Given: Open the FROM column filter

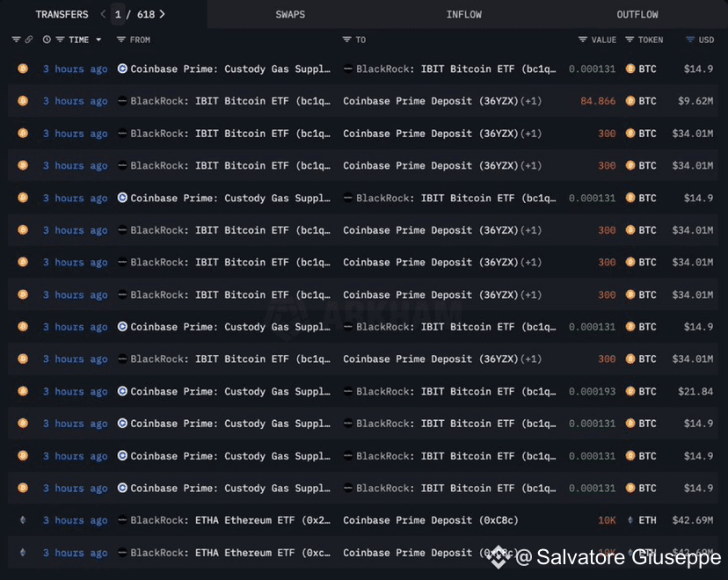Looking at the screenshot, I should coord(120,40).
